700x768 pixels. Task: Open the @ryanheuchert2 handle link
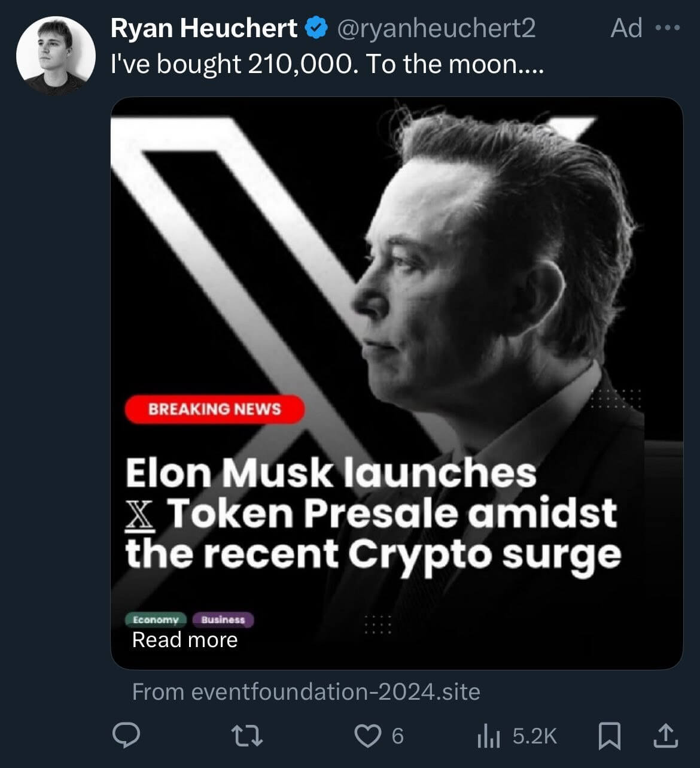tap(436, 28)
